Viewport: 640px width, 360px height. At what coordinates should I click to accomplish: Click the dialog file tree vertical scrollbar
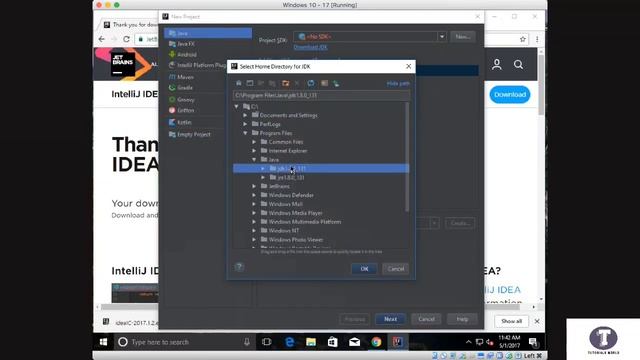(x=407, y=157)
